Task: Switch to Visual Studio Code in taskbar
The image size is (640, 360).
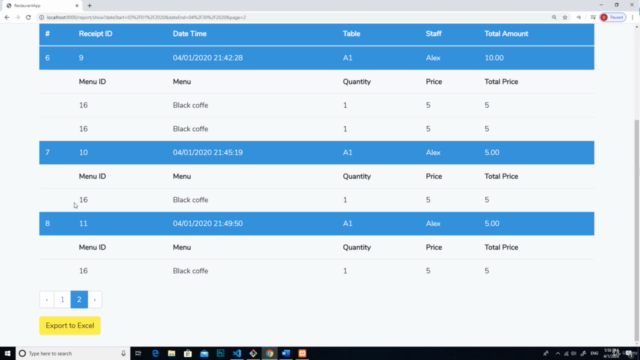Action: tap(237, 353)
